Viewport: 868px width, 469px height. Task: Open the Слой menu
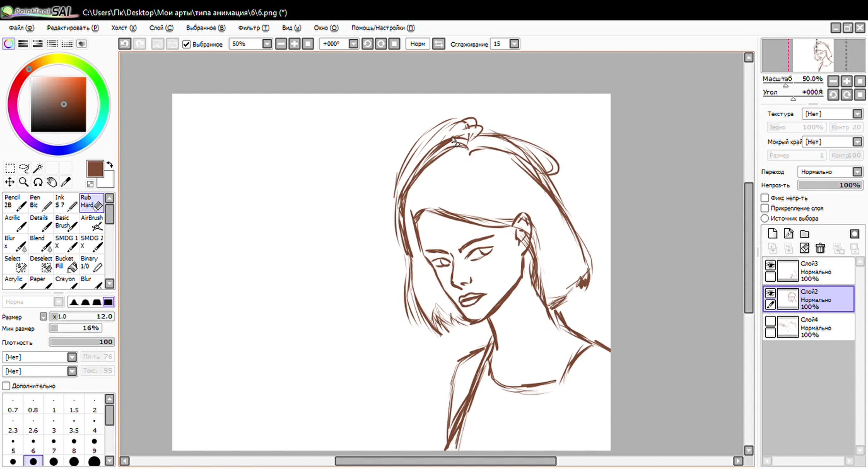[x=161, y=28]
